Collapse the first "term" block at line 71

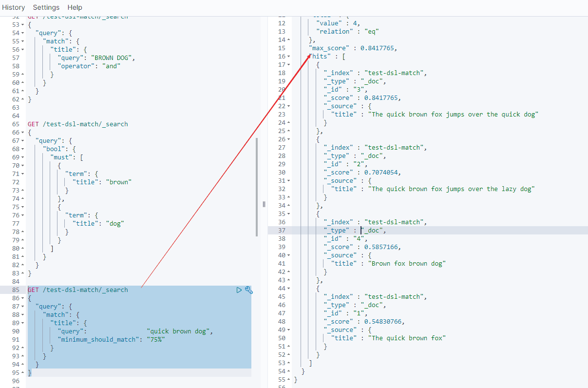coord(23,174)
